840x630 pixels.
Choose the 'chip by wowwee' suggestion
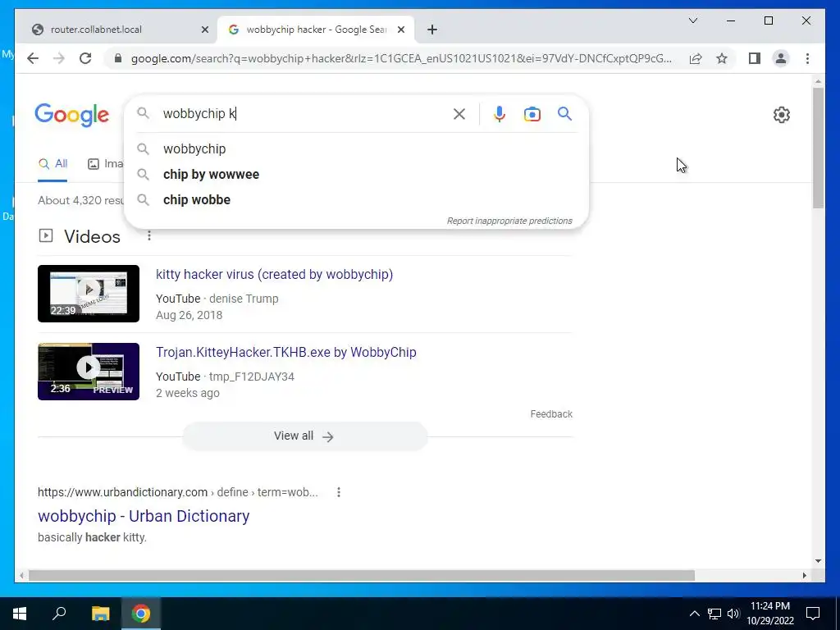point(356,174)
